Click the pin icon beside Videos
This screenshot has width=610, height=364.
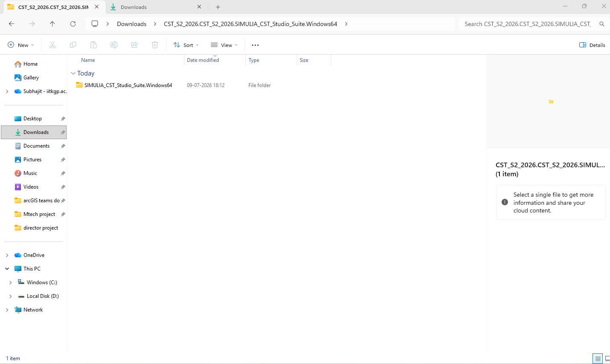63,187
